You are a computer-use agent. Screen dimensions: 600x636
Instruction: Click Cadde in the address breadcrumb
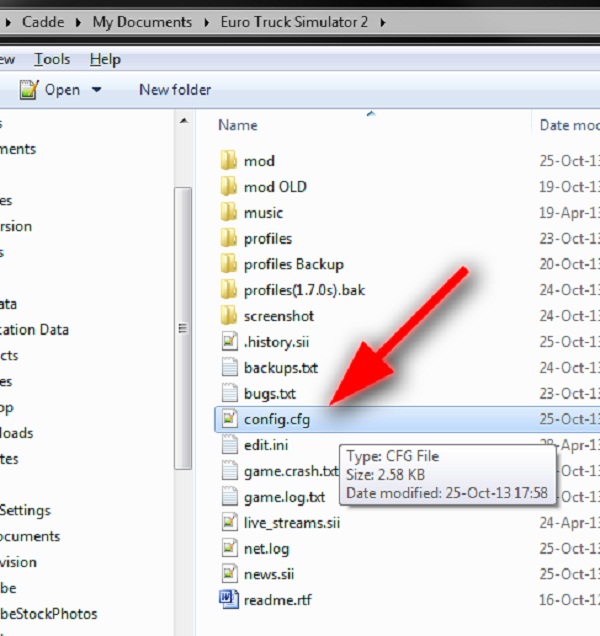(43, 22)
